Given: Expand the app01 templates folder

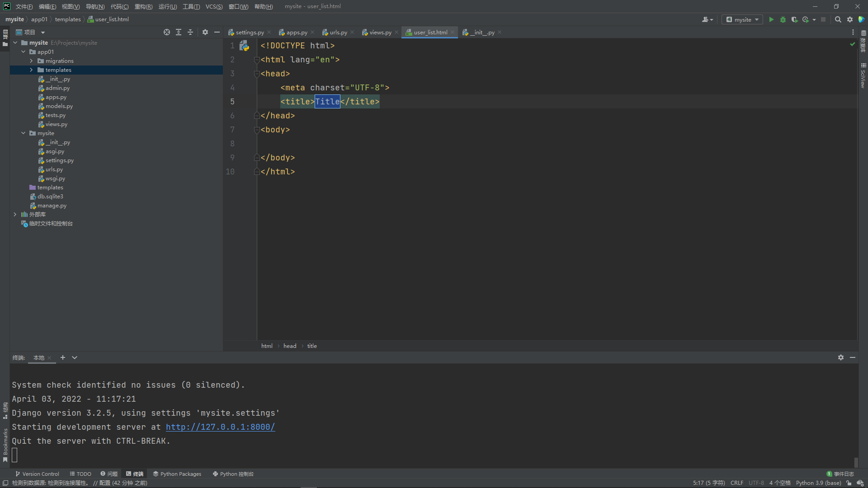Looking at the screenshot, I should pos(31,70).
